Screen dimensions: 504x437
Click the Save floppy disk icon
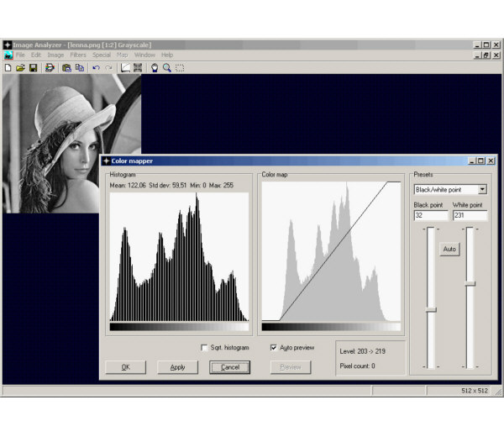click(33, 67)
